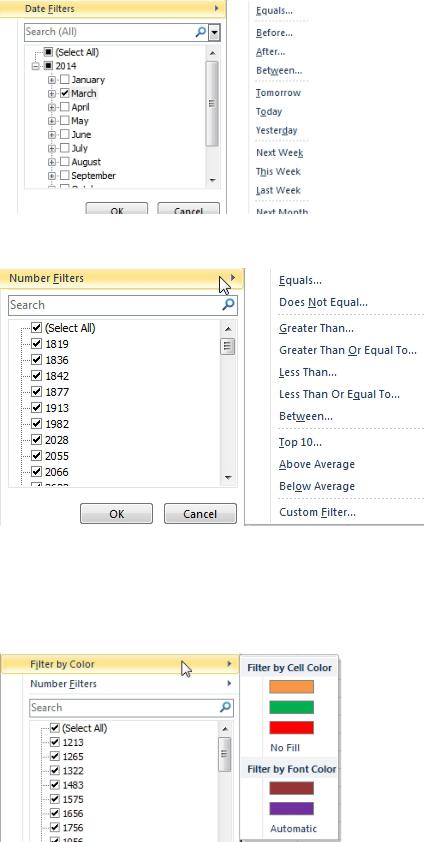This screenshot has height=842, width=424.
Task: Filter by red cell color
Action: click(x=291, y=728)
